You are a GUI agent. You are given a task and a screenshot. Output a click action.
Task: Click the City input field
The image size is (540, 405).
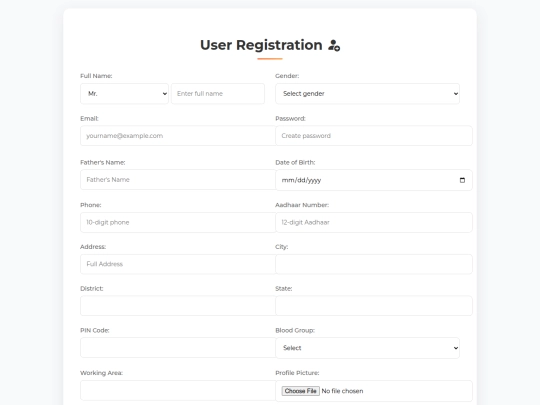point(374,264)
